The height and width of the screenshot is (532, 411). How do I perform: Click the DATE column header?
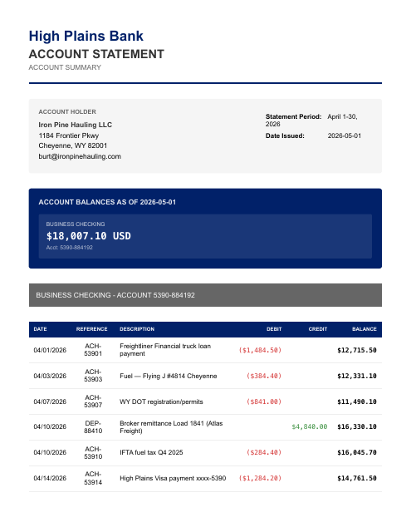click(x=41, y=329)
